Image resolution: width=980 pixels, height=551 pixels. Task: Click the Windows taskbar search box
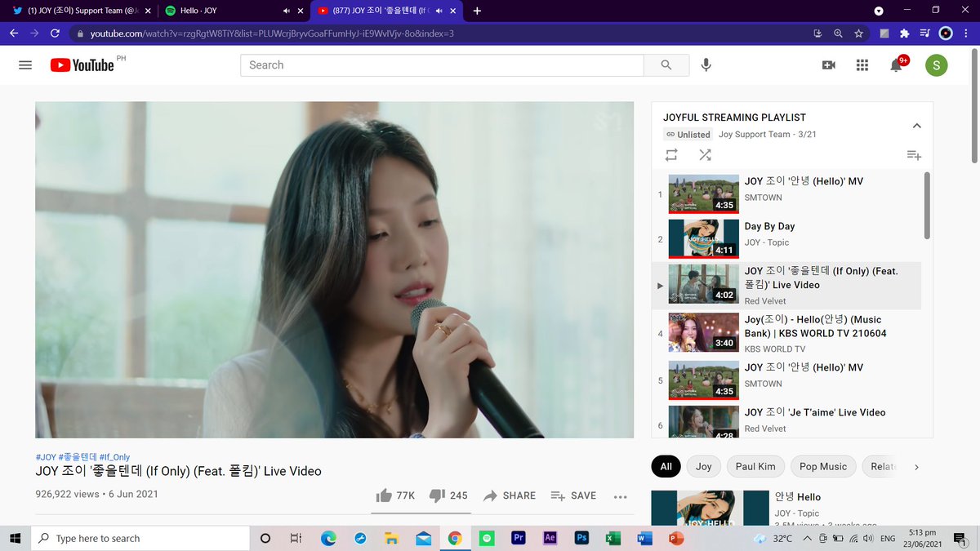[x=140, y=538]
